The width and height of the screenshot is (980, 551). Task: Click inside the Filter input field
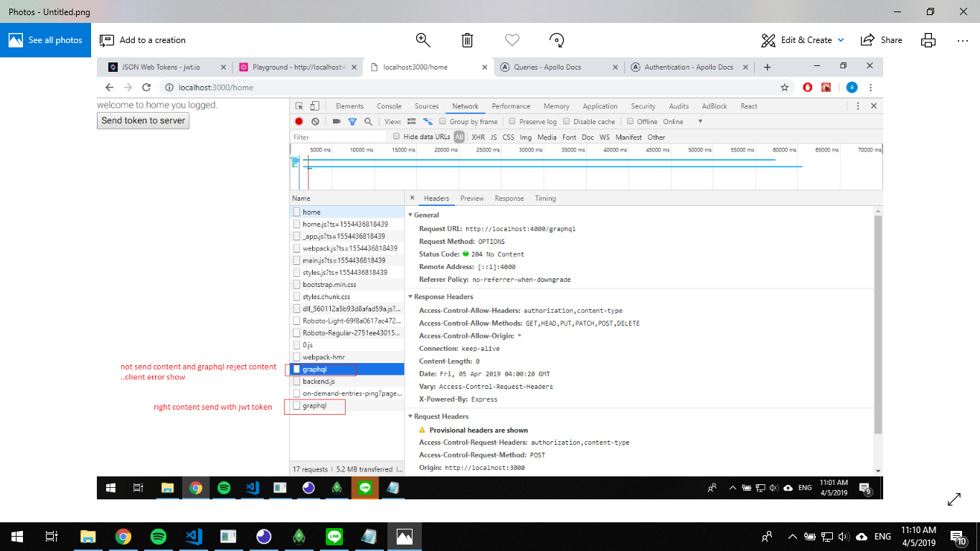point(337,137)
